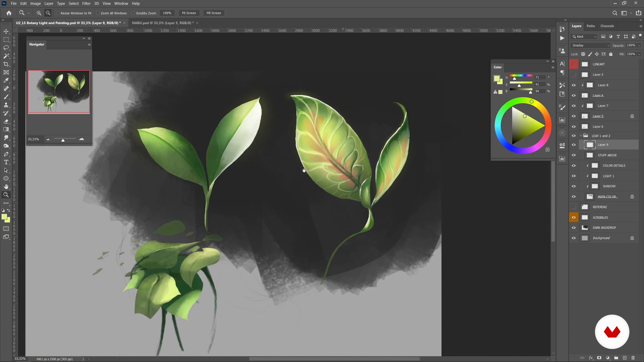This screenshot has height=362, width=644.
Task: Zoom out with Navigator small mountain button
Action: [x=48, y=139]
